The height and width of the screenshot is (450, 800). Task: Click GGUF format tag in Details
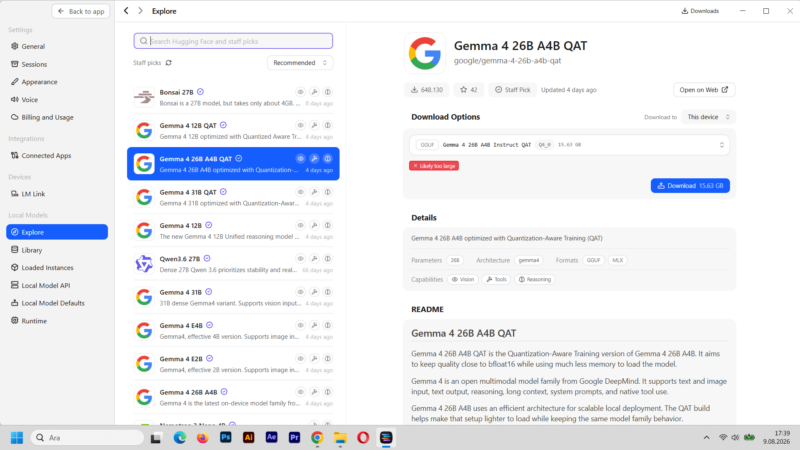(x=593, y=260)
